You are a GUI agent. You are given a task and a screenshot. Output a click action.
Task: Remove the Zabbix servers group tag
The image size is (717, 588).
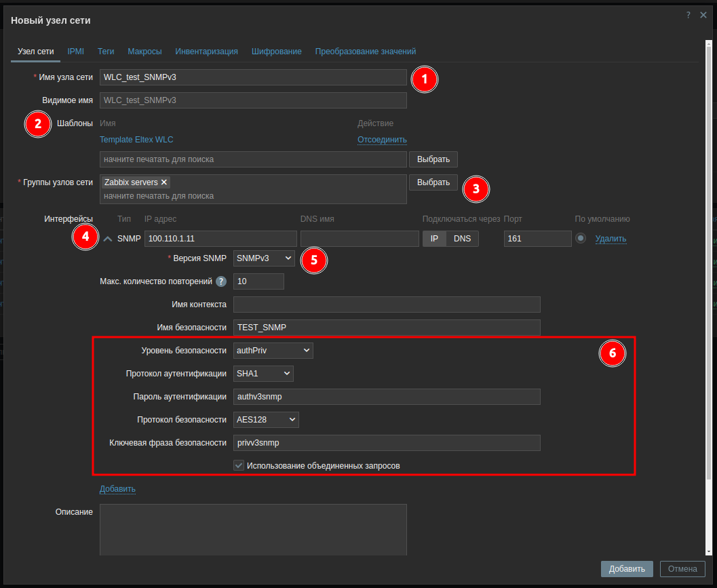tap(164, 182)
